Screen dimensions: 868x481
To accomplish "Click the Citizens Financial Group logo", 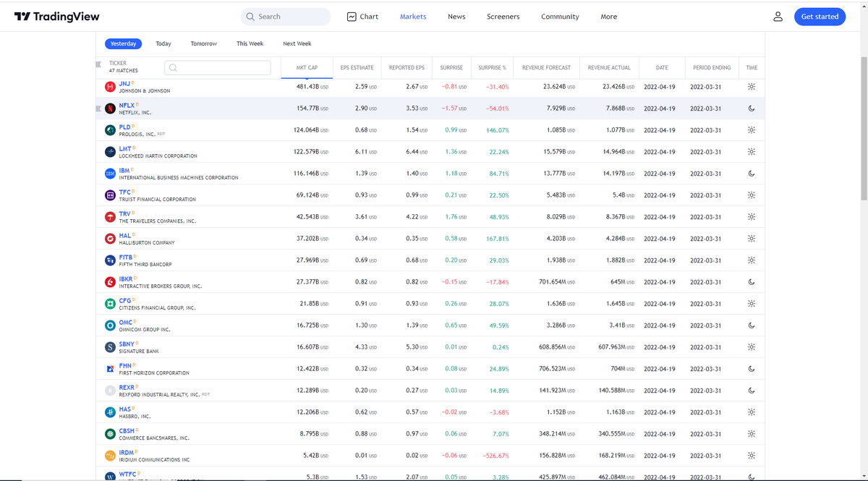I will click(110, 304).
